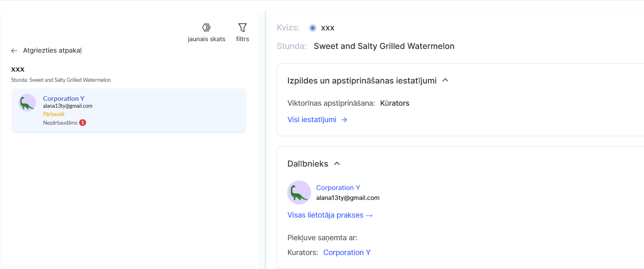644x269 pixels.
Task: Click the arrow after Visas lietotāja prakses
Action: [x=369, y=215]
